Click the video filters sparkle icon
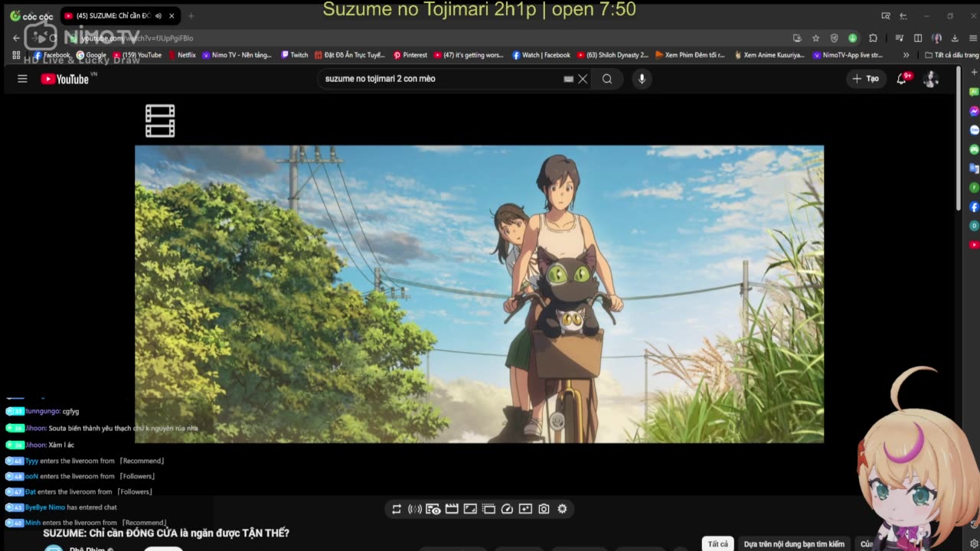The height and width of the screenshot is (551, 980). (525, 509)
